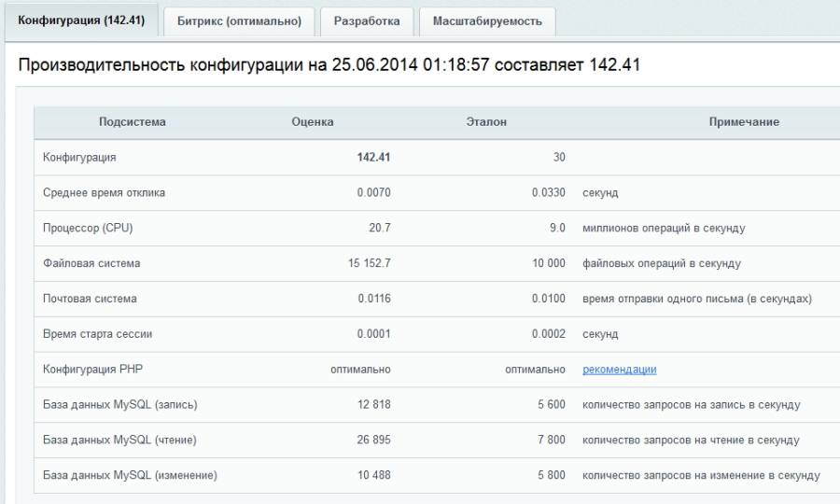Click the 0.0330 reference value

pos(548,193)
